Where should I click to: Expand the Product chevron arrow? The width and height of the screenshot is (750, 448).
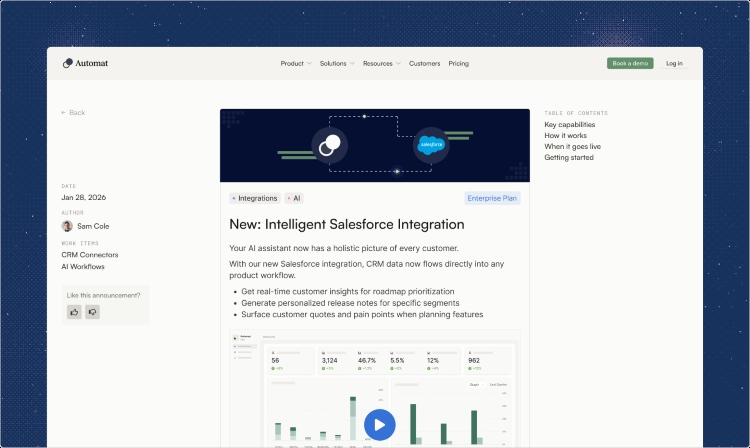(x=309, y=64)
